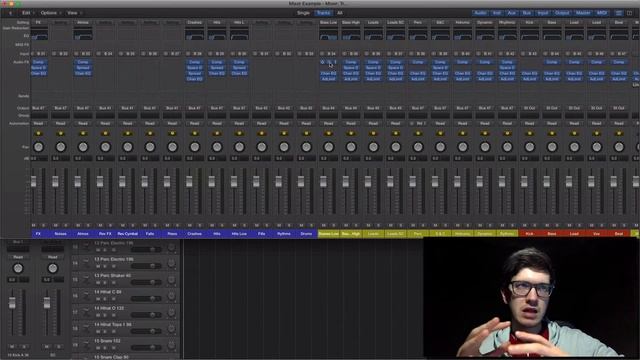Toggle the MIDI channel filter button
Screen dimensions: 640x360
click(602, 13)
